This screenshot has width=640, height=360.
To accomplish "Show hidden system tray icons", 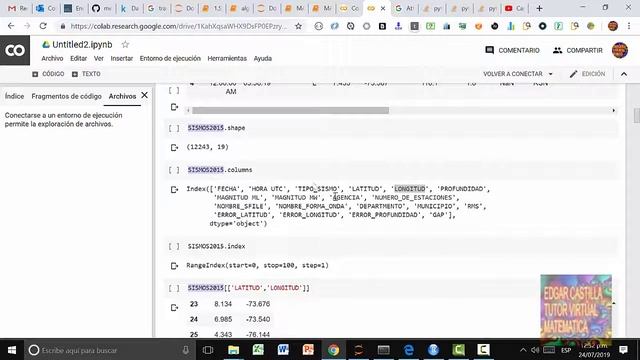I will (x=523, y=350).
